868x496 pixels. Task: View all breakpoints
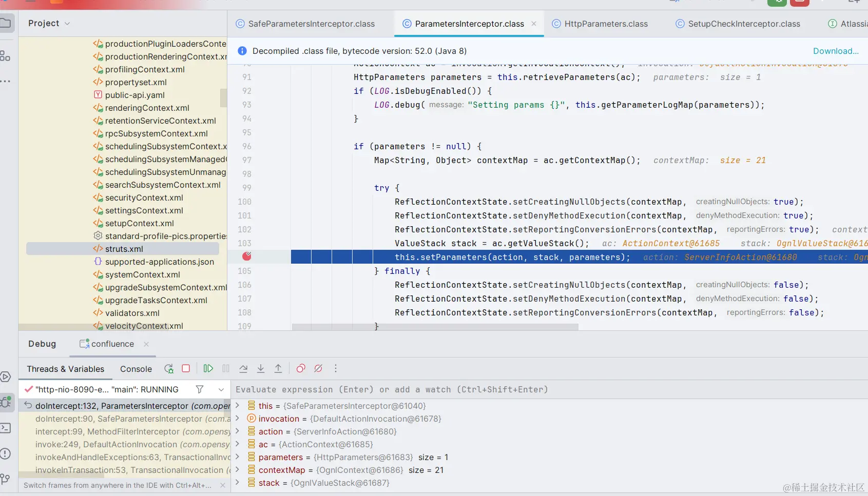[x=301, y=368]
